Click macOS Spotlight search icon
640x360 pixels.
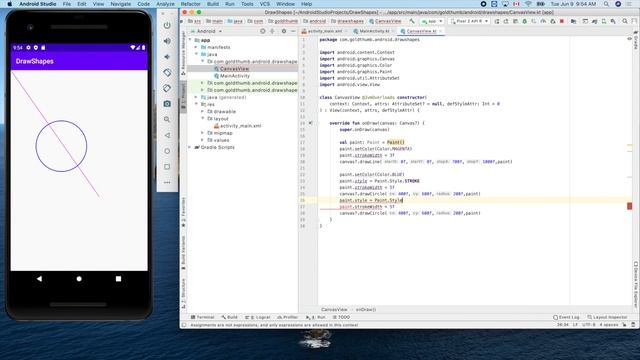coord(607,4)
